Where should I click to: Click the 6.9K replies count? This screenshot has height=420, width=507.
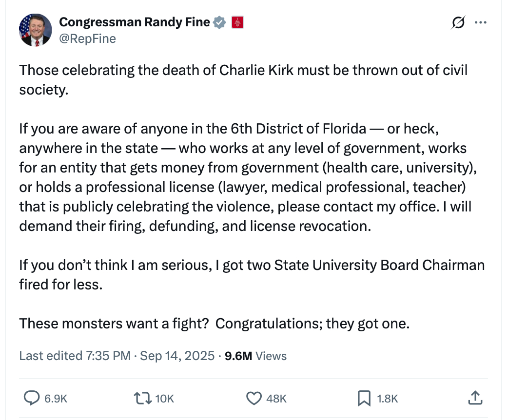coord(56,399)
